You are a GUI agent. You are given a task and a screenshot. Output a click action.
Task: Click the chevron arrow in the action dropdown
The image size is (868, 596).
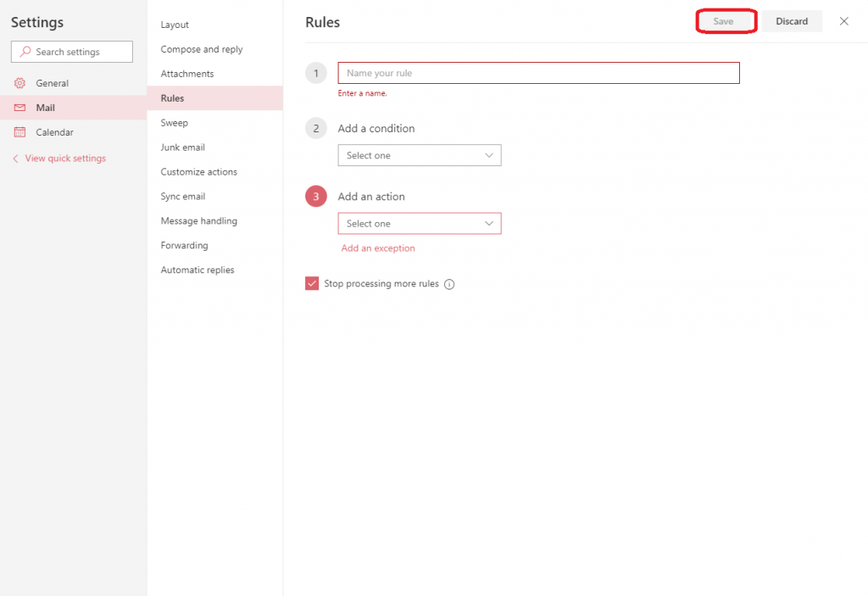pyautogui.click(x=489, y=223)
